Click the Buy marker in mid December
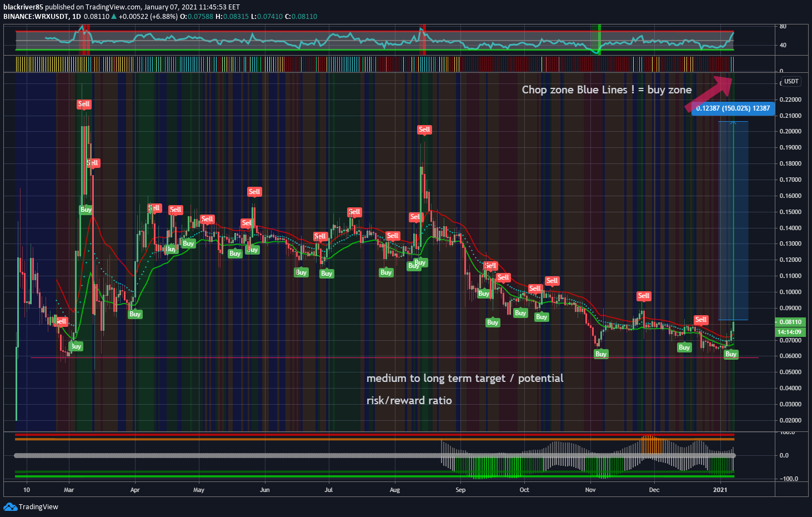The width and height of the screenshot is (812, 517). coord(684,347)
